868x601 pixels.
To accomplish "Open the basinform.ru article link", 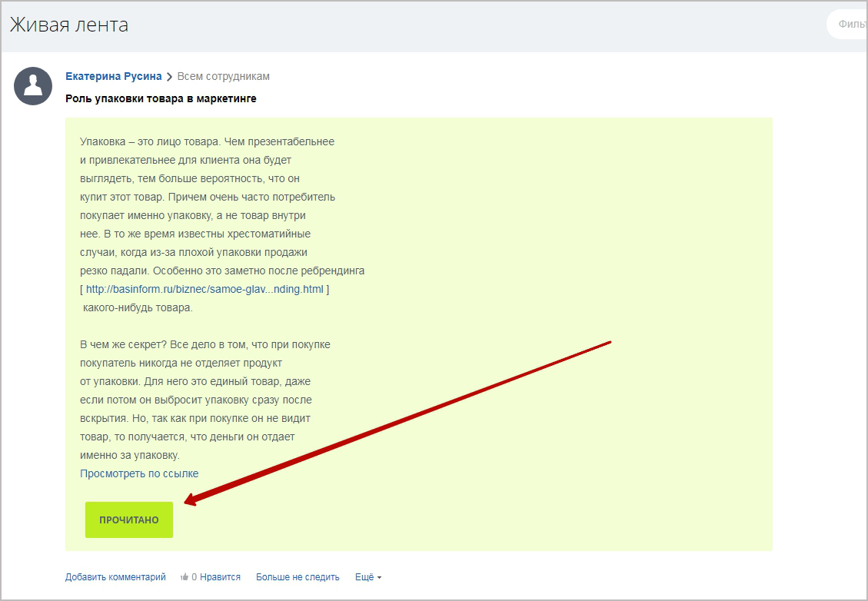I will tap(205, 290).
